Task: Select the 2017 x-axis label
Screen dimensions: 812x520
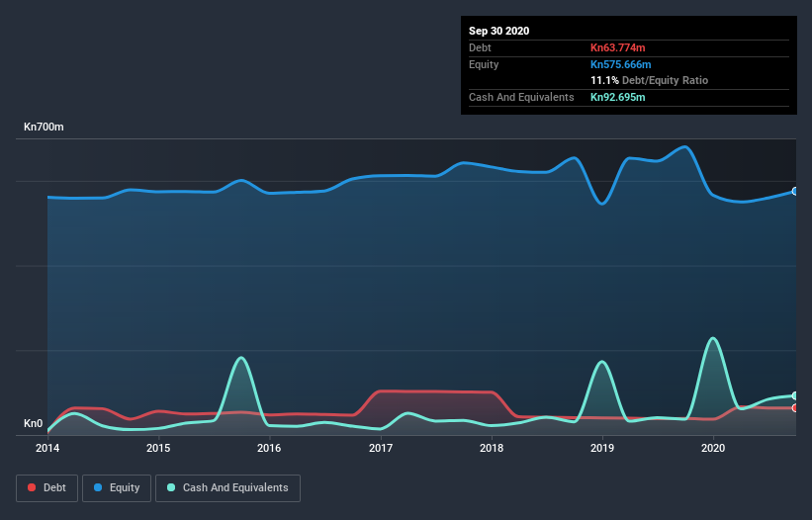Action: coord(381,448)
